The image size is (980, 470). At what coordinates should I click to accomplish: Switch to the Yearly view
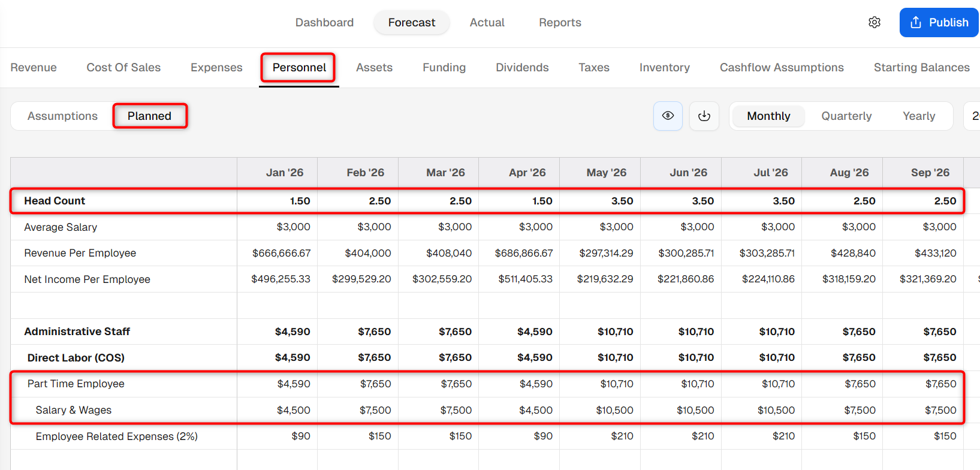pos(919,116)
